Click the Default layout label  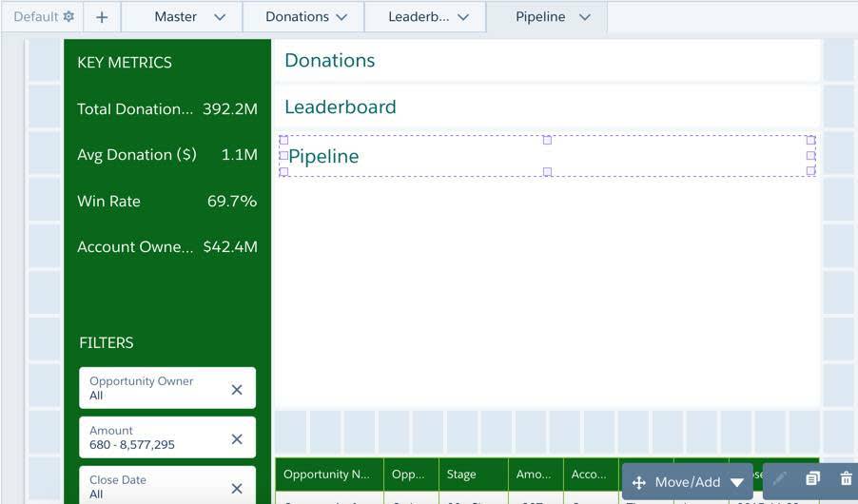(x=36, y=16)
